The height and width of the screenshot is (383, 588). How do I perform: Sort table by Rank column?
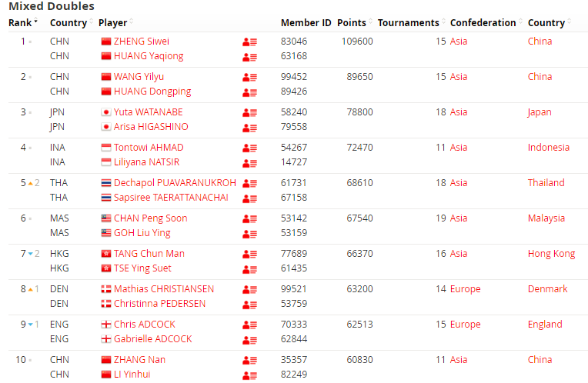point(20,23)
